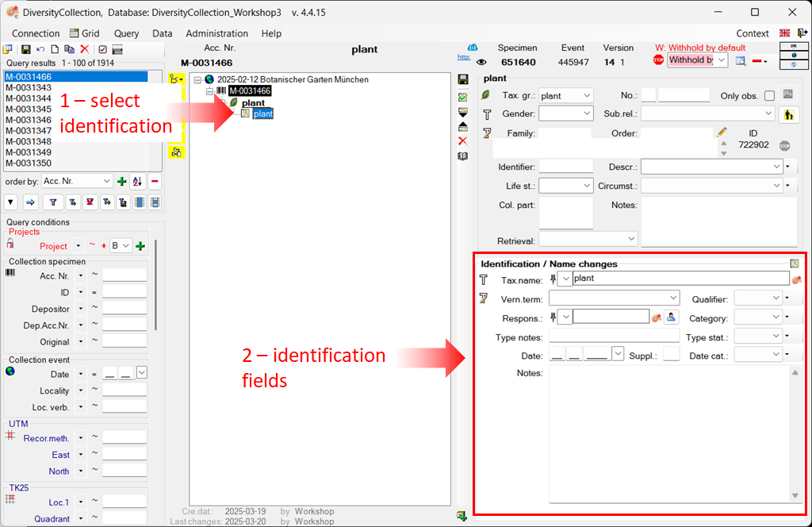
Task: Click the green plus next to order by
Action: pos(122,182)
